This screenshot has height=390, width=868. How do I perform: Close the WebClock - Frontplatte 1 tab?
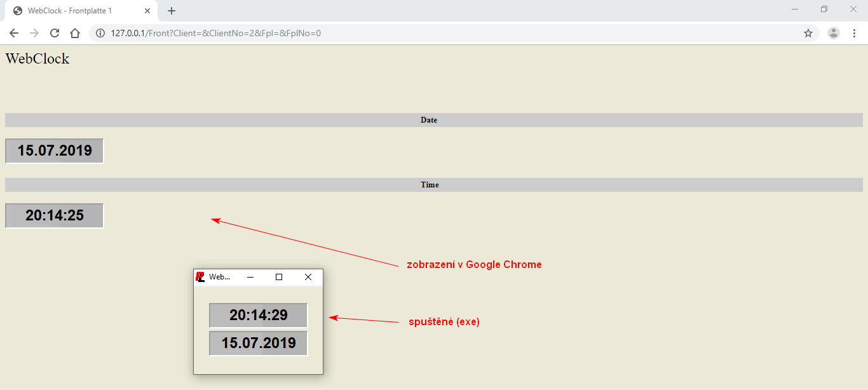pyautogui.click(x=147, y=11)
